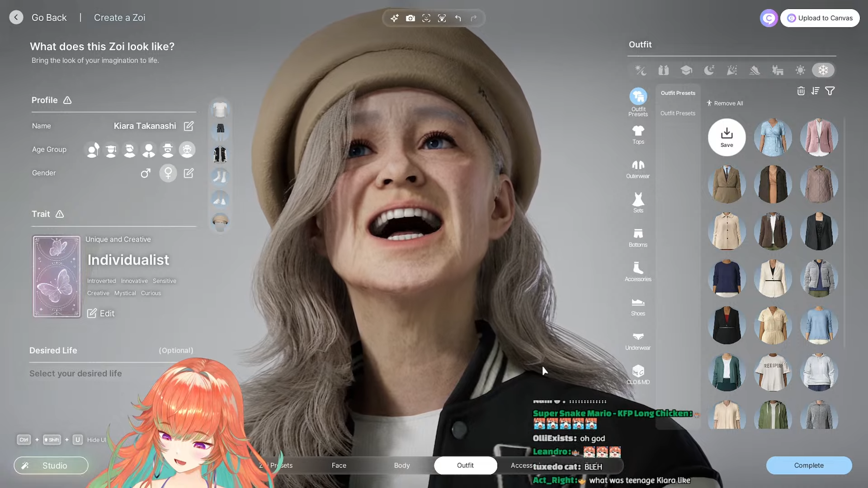The image size is (868, 488).
Task: Select the equipped beret hat slot
Action: 220,221
